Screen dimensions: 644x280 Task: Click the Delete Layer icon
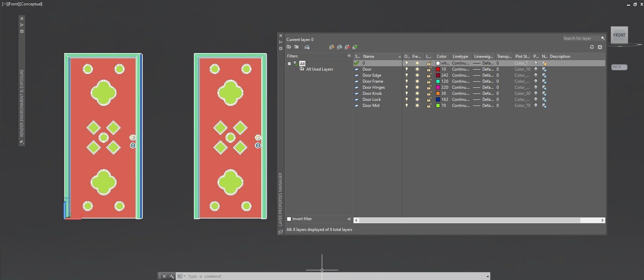pyautogui.click(x=347, y=47)
